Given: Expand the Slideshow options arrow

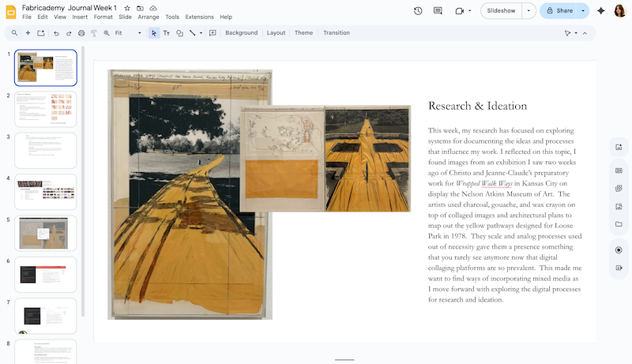Looking at the screenshot, I should coord(529,11).
